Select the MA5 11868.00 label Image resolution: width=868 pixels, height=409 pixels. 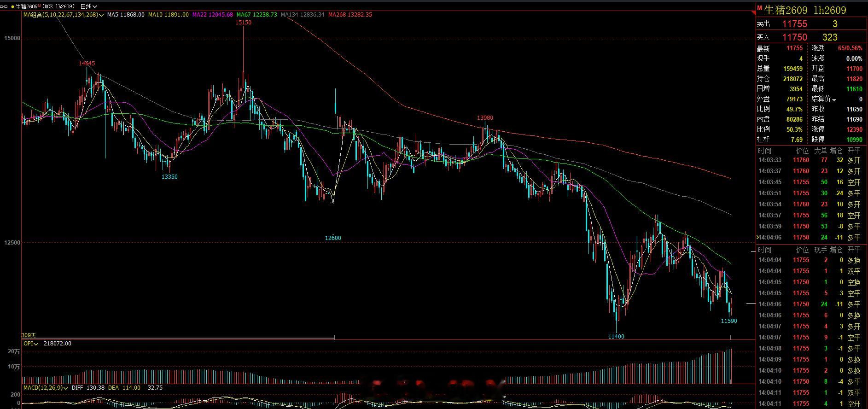click(x=126, y=15)
